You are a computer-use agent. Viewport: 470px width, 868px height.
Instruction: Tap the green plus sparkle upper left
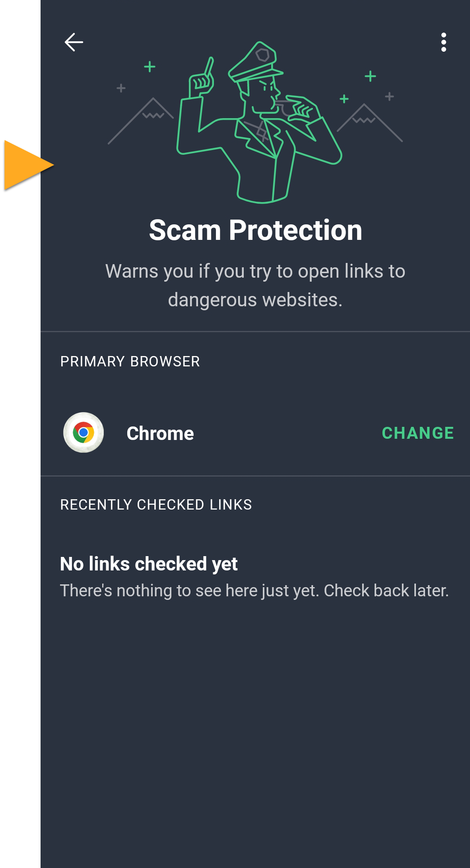click(150, 66)
